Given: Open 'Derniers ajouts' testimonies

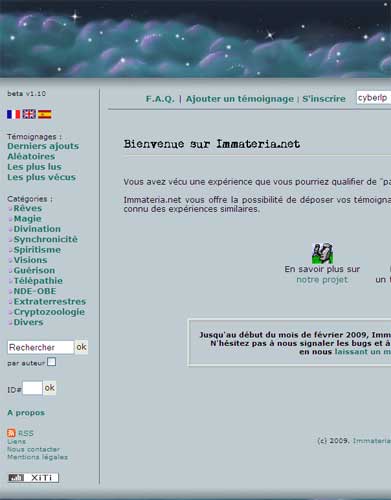Looking at the screenshot, I should coord(43,146).
